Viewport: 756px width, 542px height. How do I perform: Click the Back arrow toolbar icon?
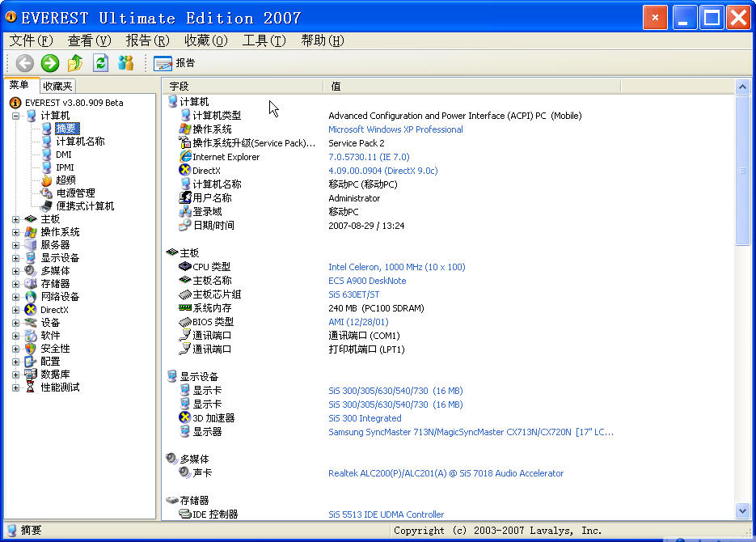[24, 63]
